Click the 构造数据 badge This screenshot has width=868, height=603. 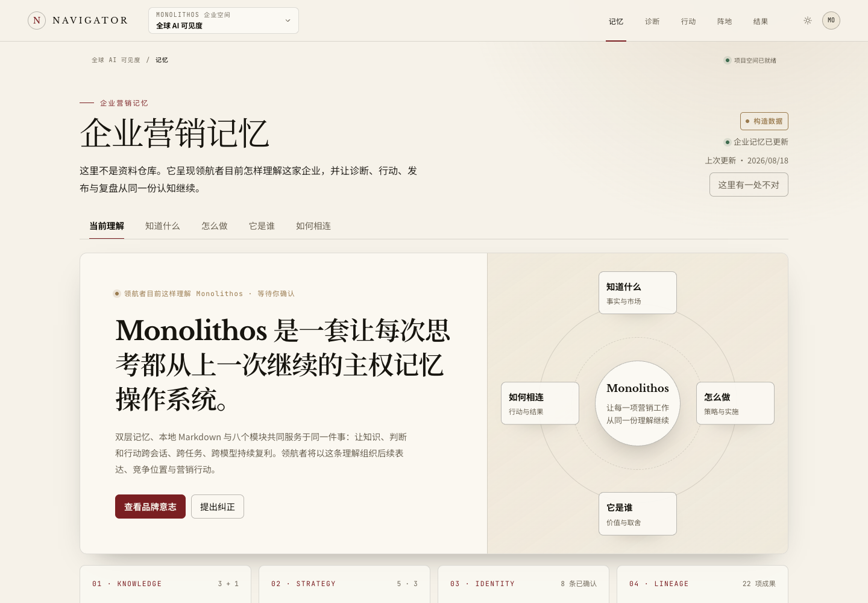764,121
